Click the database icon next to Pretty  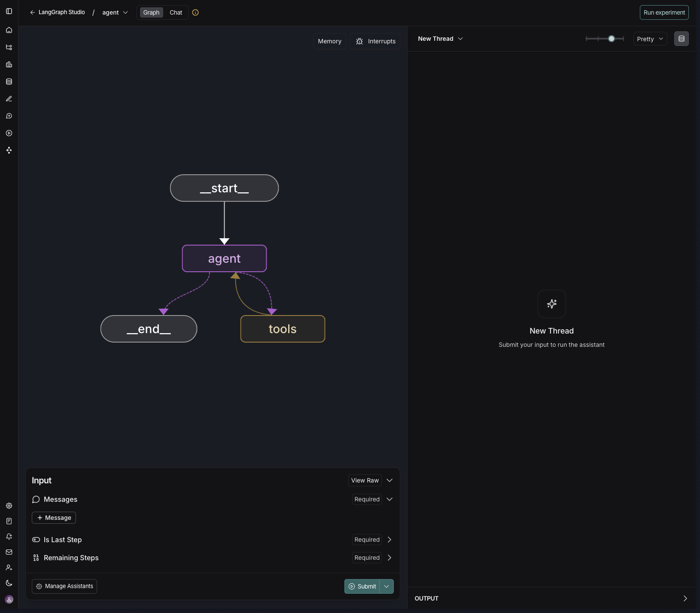681,39
